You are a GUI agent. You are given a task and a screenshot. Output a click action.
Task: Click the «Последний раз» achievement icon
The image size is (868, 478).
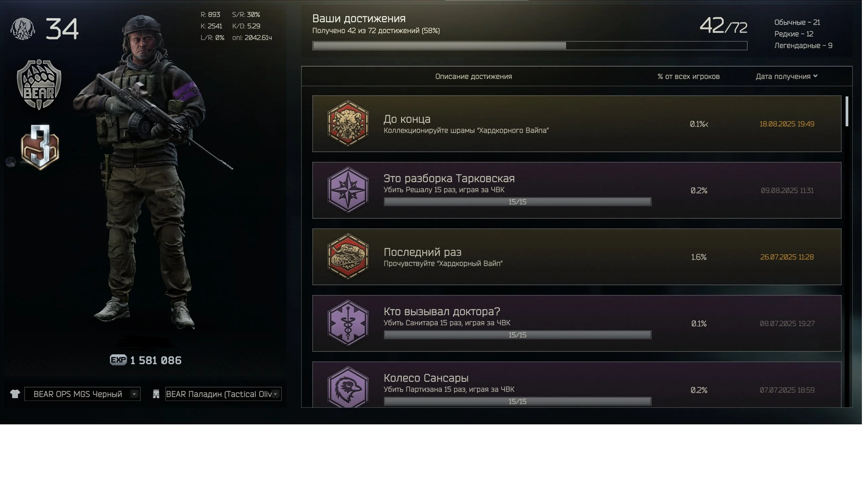tap(348, 257)
